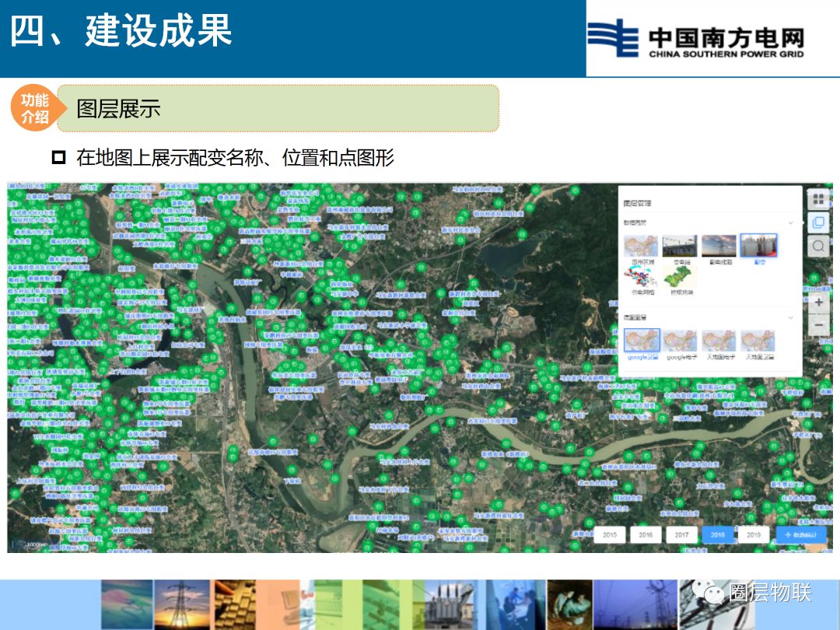Image resolution: width=840 pixels, height=630 pixels.
Task: Click the 在地图上展示配变名称 bullet text
Action: (x=235, y=157)
